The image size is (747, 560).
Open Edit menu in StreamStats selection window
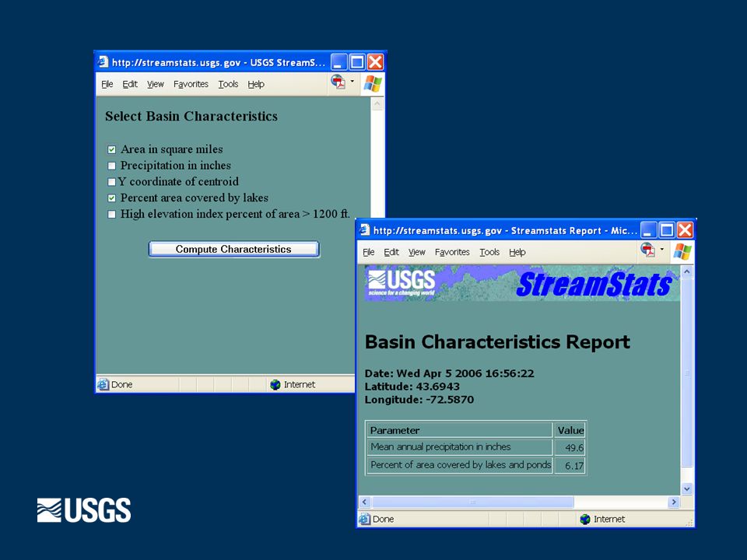tap(130, 84)
